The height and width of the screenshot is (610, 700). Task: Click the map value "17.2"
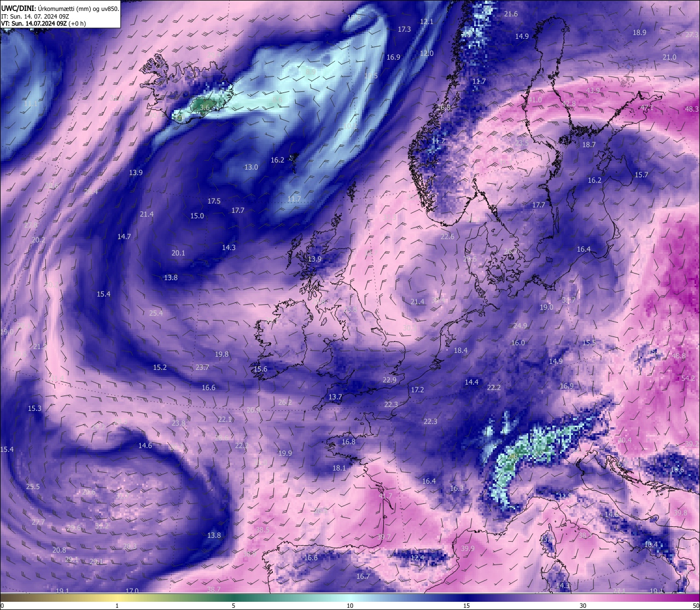(x=417, y=390)
